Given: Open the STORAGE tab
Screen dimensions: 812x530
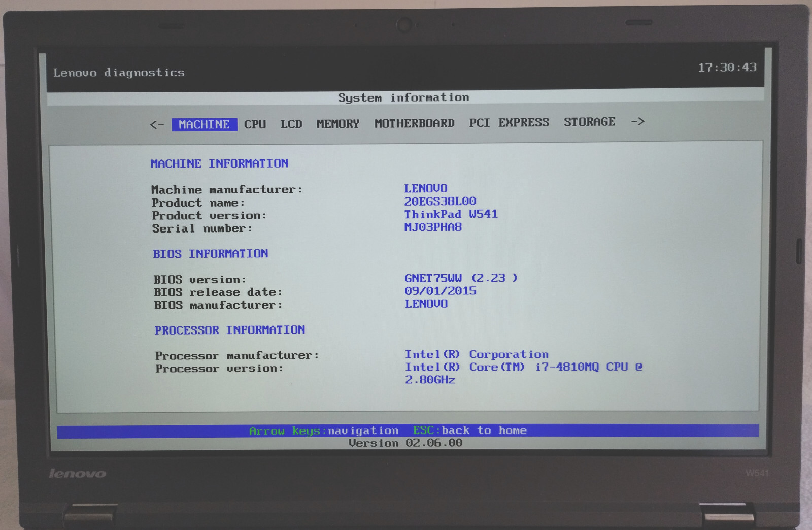Looking at the screenshot, I should click(590, 122).
